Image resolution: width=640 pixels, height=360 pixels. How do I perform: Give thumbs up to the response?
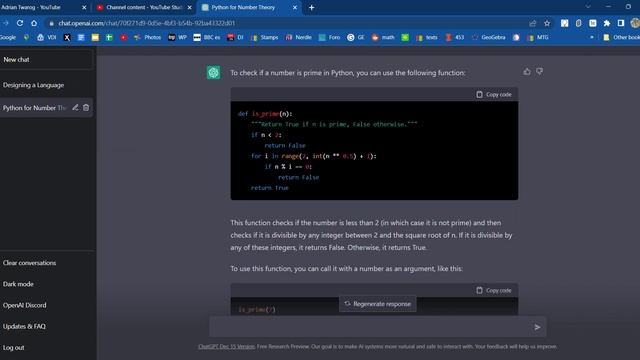point(527,71)
